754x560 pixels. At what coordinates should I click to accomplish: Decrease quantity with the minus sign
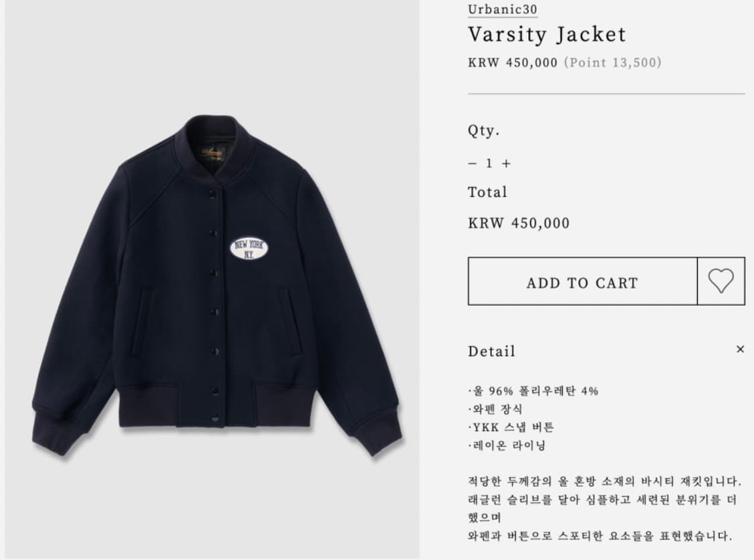473,163
